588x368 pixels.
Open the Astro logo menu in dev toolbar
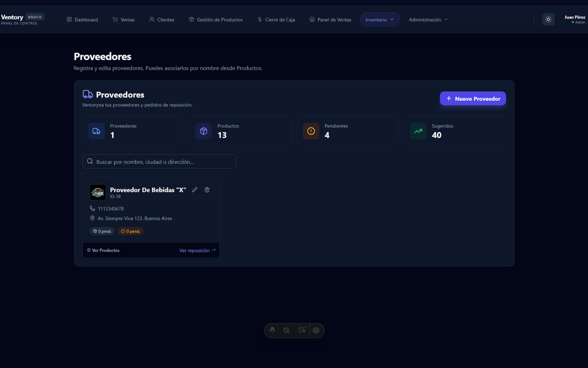pos(272,330)
